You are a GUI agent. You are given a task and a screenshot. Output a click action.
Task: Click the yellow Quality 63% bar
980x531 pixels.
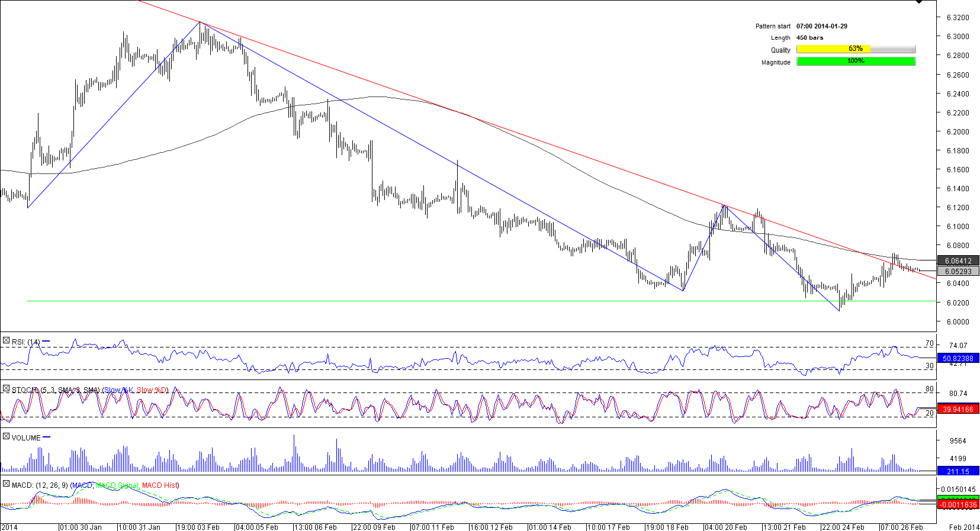(x=856, y=49)
